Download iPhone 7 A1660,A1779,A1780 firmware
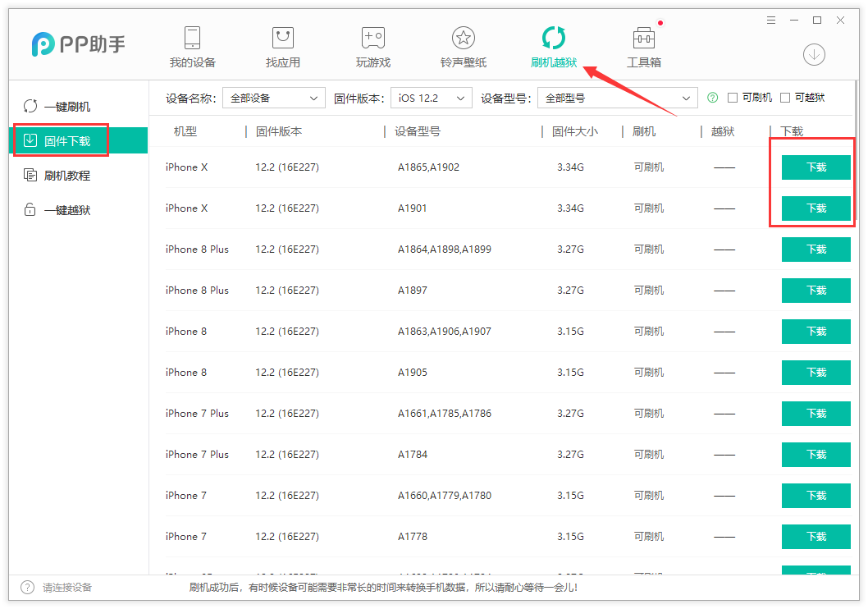 (816, 495)
